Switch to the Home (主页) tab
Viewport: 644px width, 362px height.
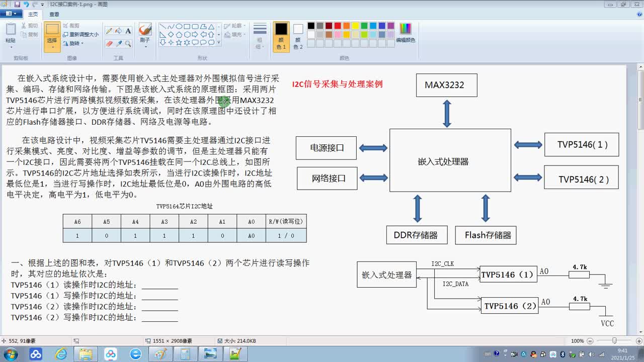[x=32, y=15]
